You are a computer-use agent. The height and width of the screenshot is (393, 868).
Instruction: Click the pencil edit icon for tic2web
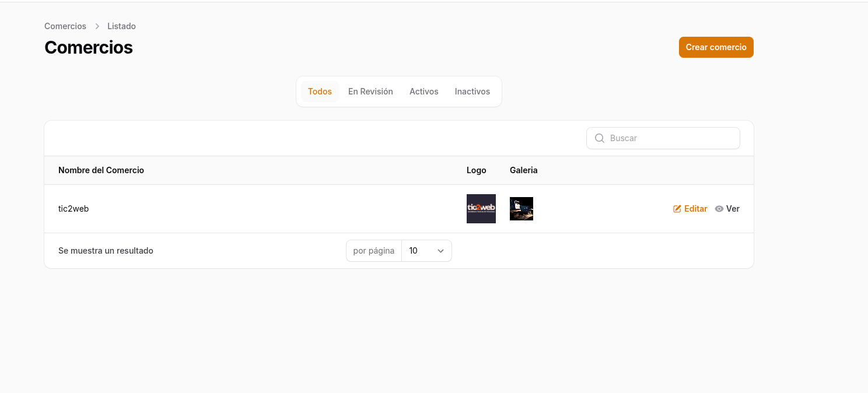(677, 209)
